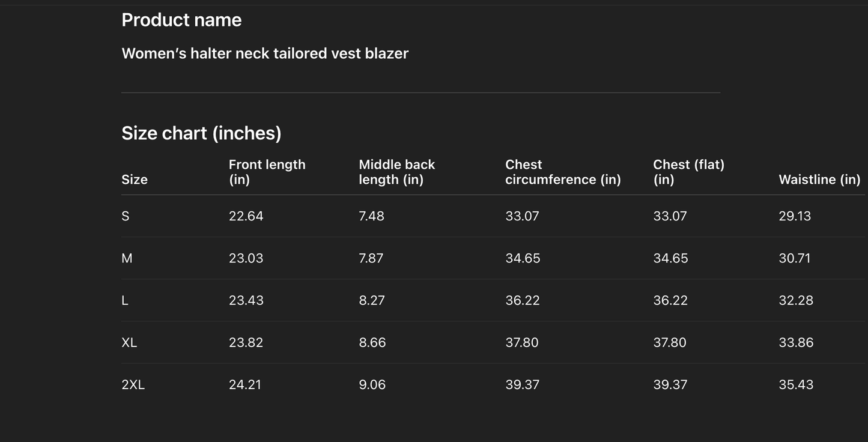
Task: Click chest (flat) value 37.80 for XL
Action: point(670,342)
